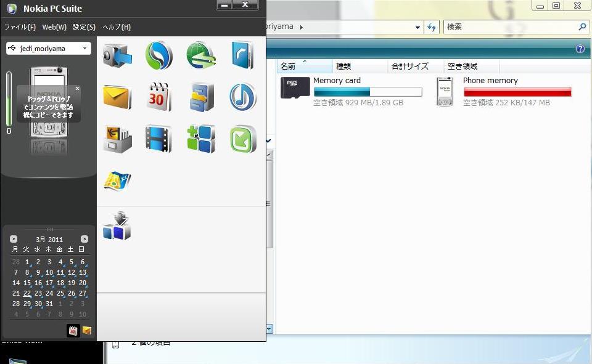Sort by 種類 column header
This screenshot has height=364, width=592.
pyautogui.click(x=360, y=66)
